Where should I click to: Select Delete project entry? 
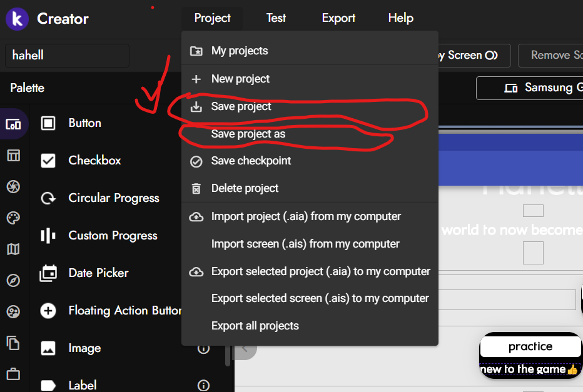[310, 188]
